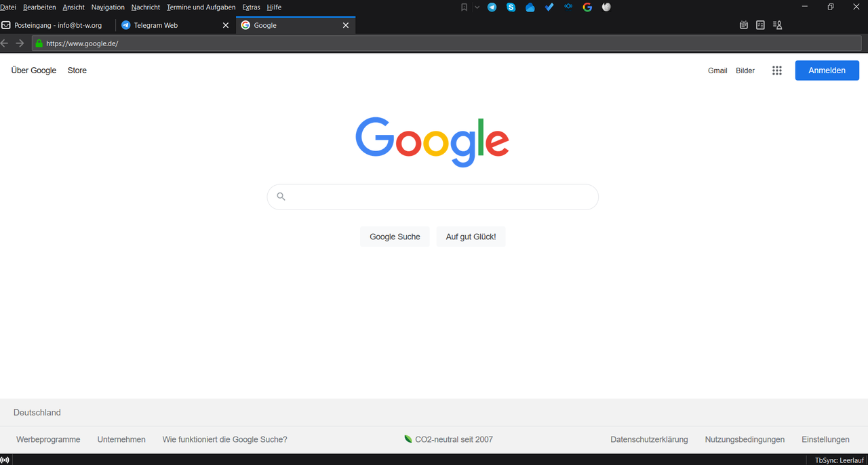Viewport: 868px width, 465px height.
Task: Open the bookmark icon in the title bar
Action: 465,7
